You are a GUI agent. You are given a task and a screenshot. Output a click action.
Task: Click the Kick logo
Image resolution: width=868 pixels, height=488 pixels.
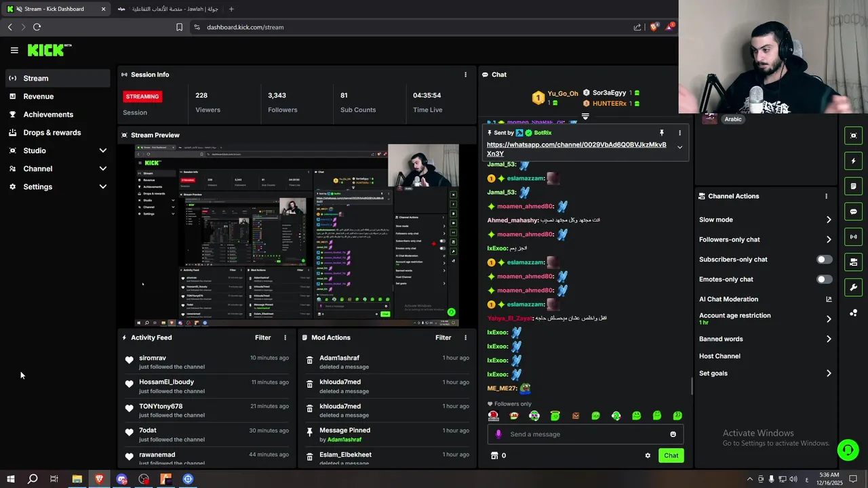pyautogui.click(x=49, y=50)
